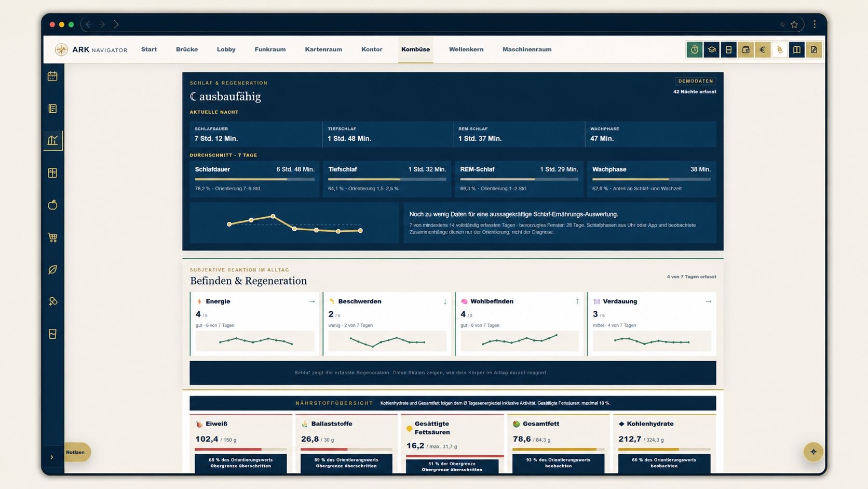
Task: Expand Verdauung card trend arrow
Action: [709, 301]
